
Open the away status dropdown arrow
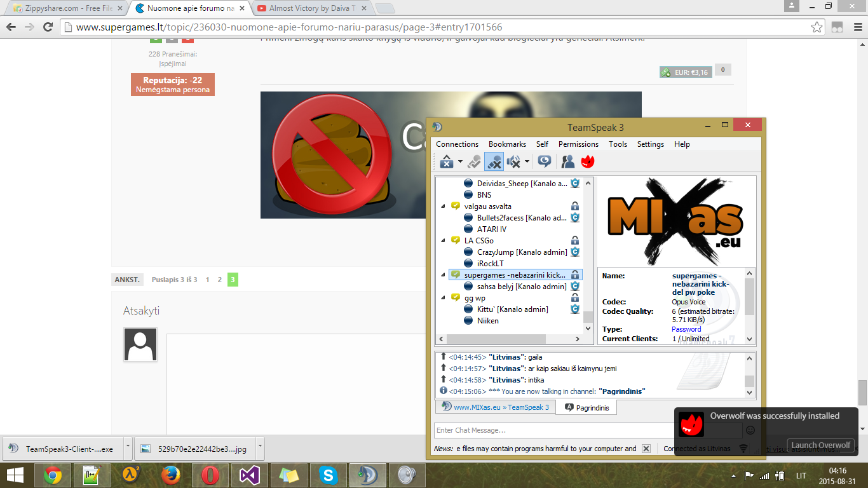pos(527,162)
